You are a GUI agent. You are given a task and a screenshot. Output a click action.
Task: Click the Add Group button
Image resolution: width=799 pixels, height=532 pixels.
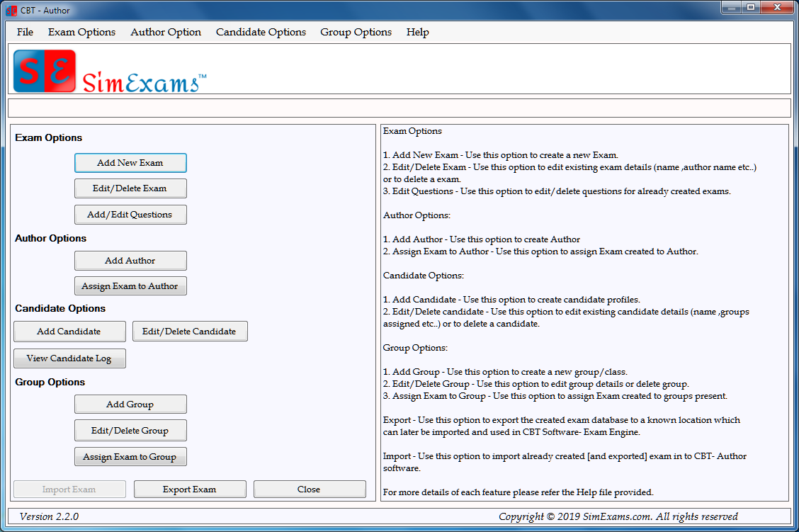tap(130, 404)
